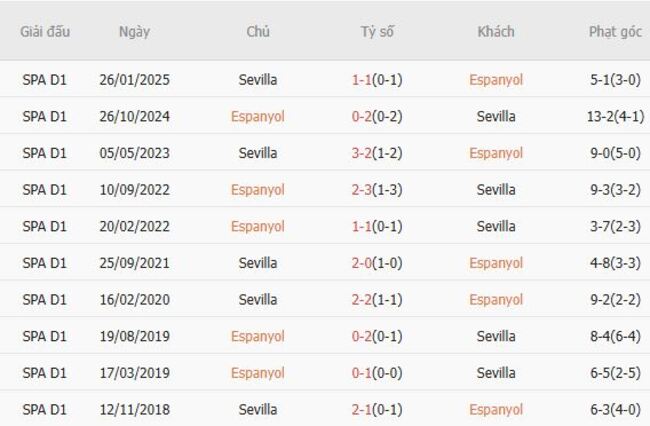Click corner stat 9-2(2-2) for 16/02/2020
The height and width of the screenshot is (426, 650).
pos(615,300)
